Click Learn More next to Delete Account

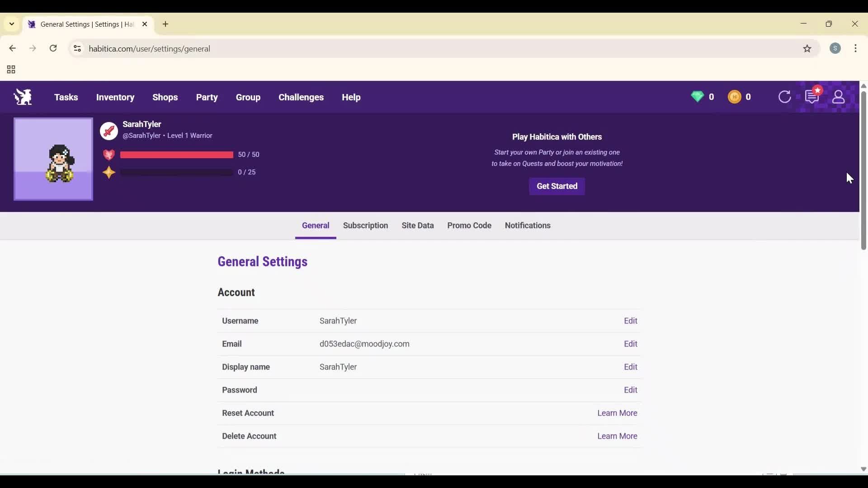617,436
